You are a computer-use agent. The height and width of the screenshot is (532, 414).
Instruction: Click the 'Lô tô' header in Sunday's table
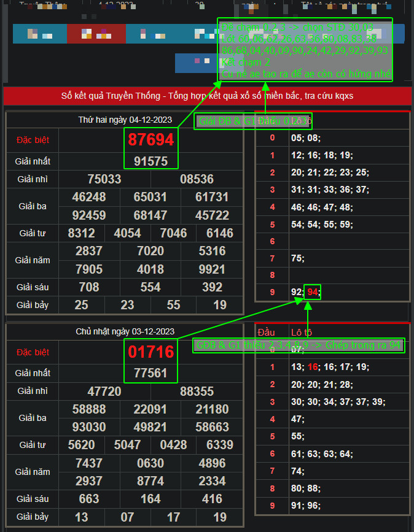[302, 332]
